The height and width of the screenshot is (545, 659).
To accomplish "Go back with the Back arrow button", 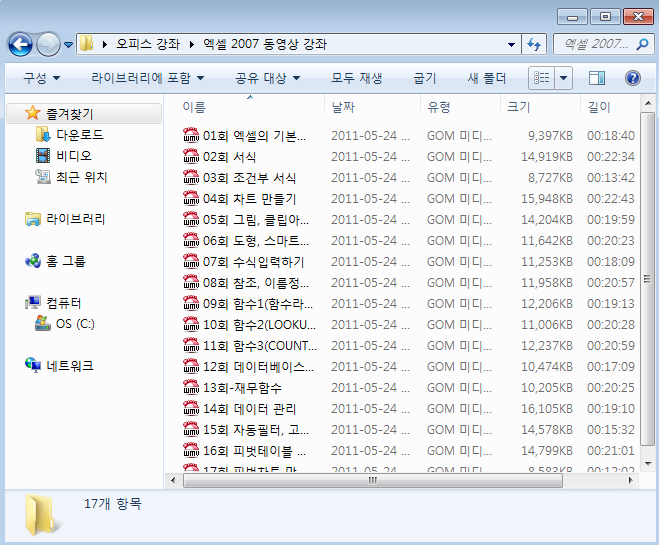I will [20, 44].
